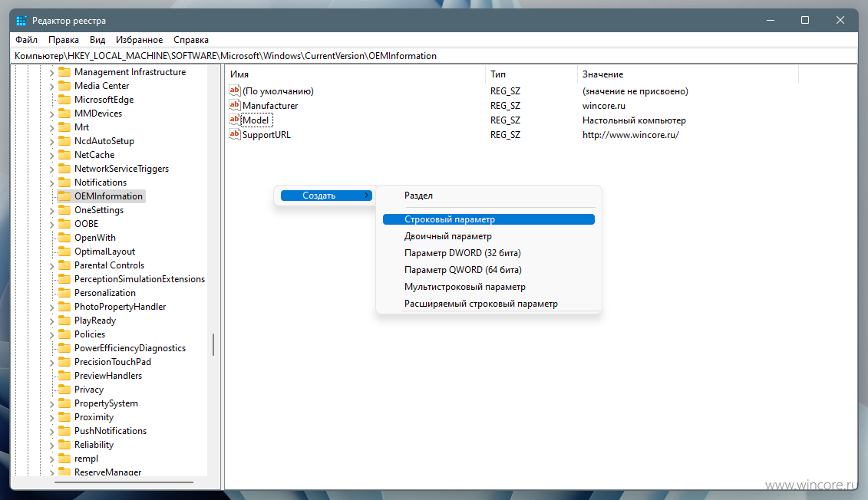Click 'wincore.ru' Manufacturer value
868x500 pixels.
click(603, 106)
